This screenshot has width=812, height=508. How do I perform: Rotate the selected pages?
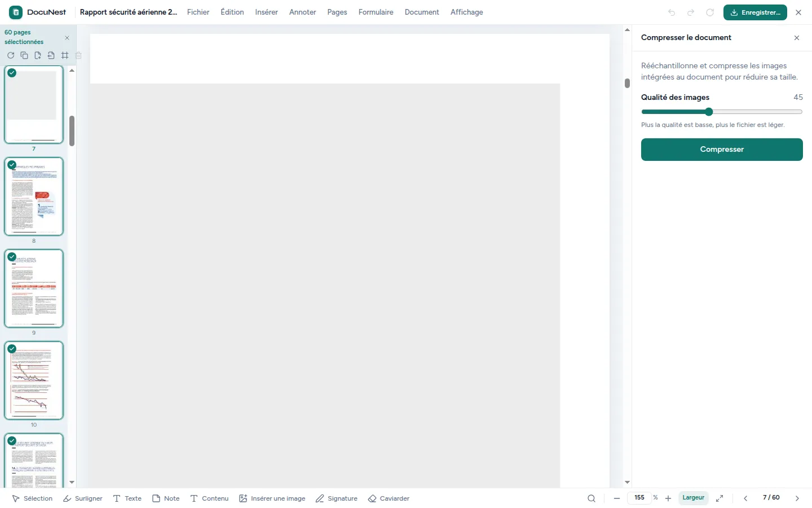pos(11,55)
